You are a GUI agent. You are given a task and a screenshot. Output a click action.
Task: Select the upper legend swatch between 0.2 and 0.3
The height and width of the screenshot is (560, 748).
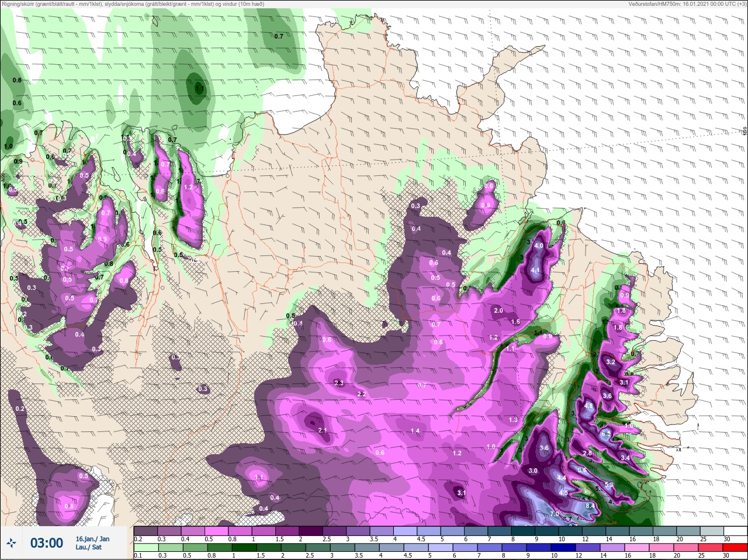(x=146, y=531)
